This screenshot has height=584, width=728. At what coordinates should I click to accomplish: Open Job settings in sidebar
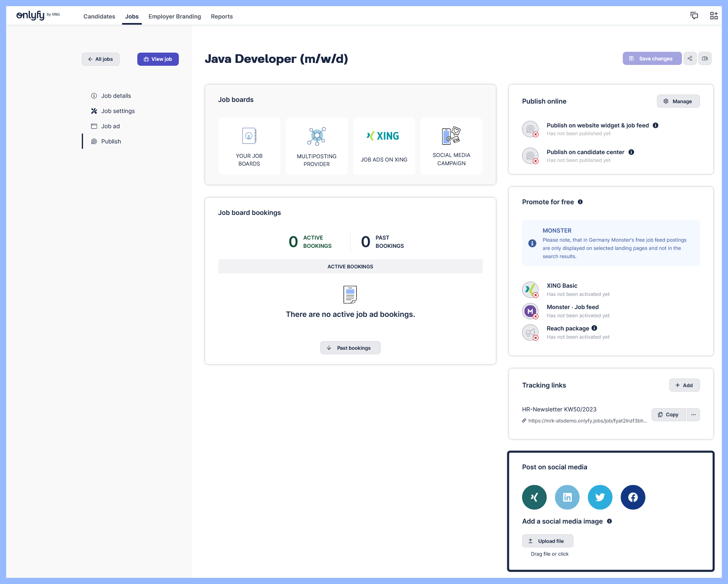[118, 111]
